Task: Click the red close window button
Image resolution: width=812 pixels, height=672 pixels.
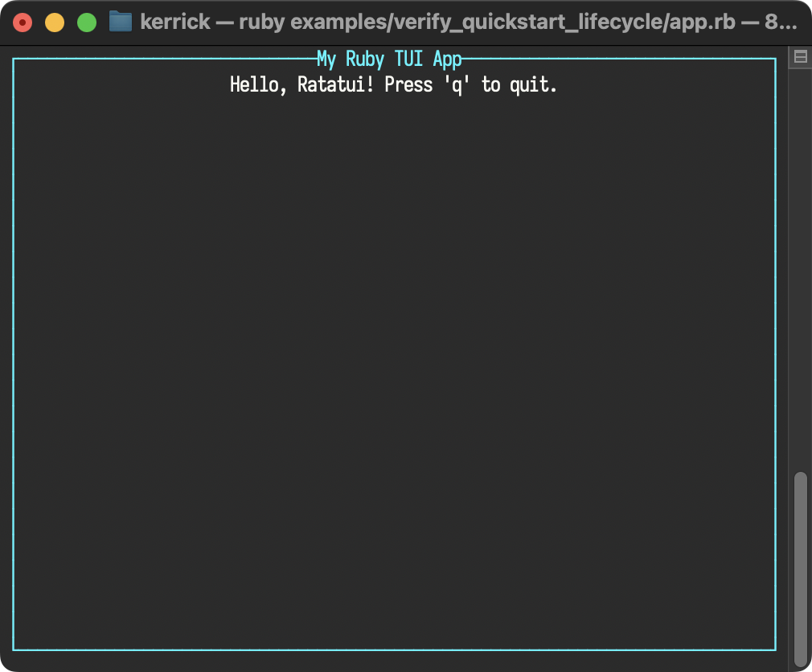Action: 23,23
